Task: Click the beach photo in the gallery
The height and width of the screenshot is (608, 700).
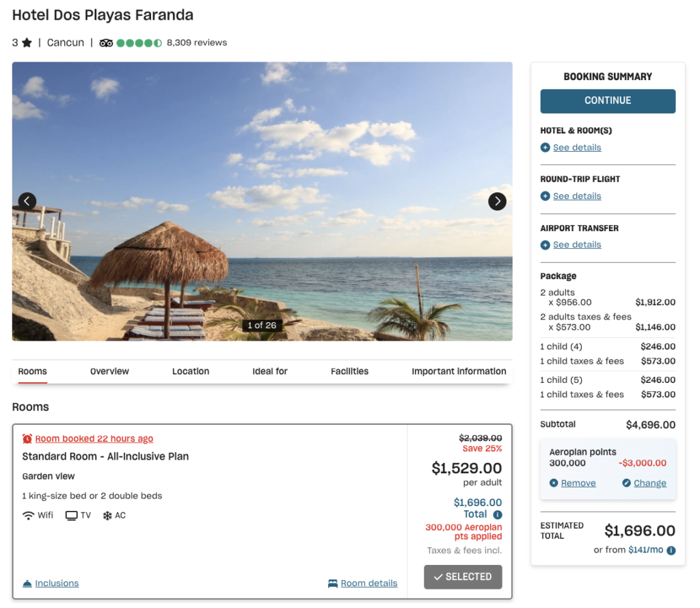Action: [x=262, y=201]
